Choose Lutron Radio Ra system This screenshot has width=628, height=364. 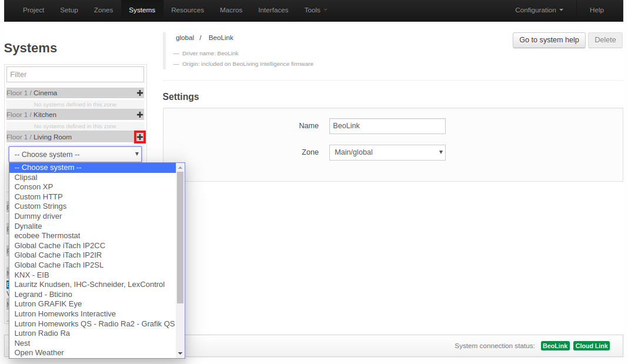(92, 333)
